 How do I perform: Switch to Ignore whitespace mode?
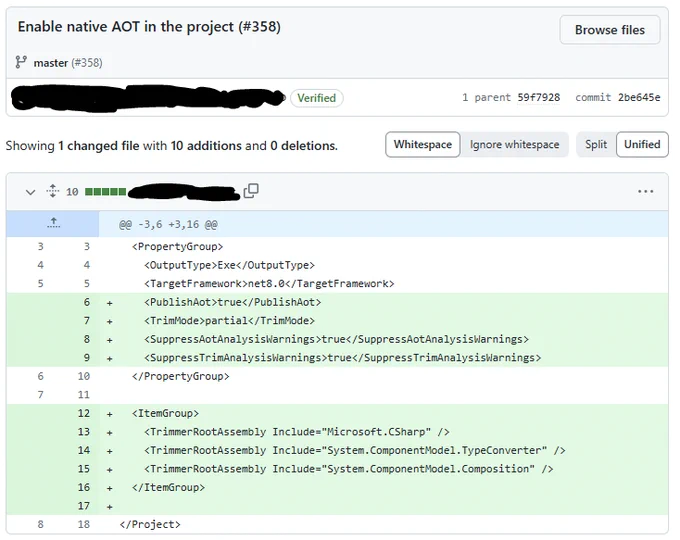514,144
